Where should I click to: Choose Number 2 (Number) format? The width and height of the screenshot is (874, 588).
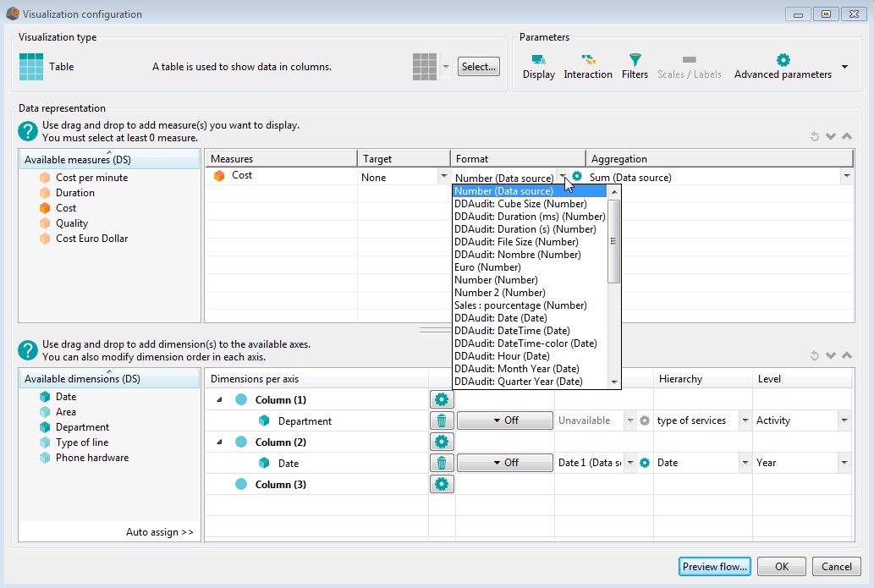pos(530,293)
